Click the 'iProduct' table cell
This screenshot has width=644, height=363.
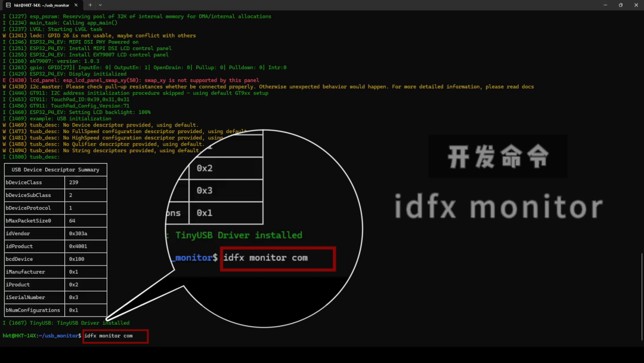(35, 284)
